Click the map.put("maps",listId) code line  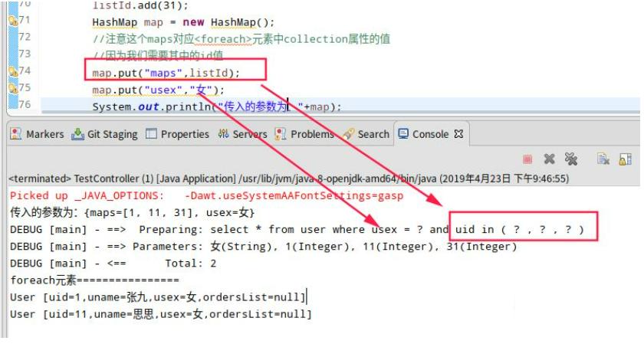click(x=166, y=73)
